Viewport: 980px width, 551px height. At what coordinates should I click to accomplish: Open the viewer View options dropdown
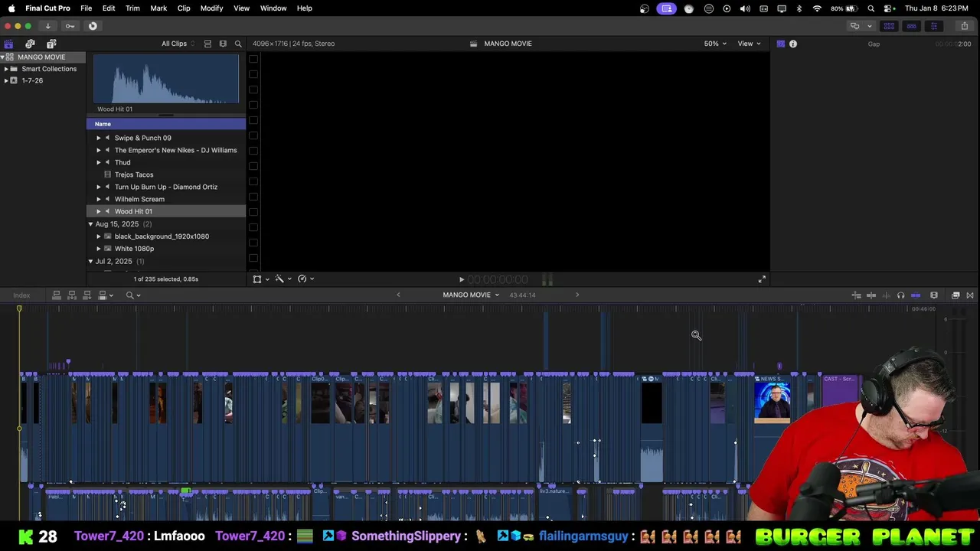coord(749,44)
